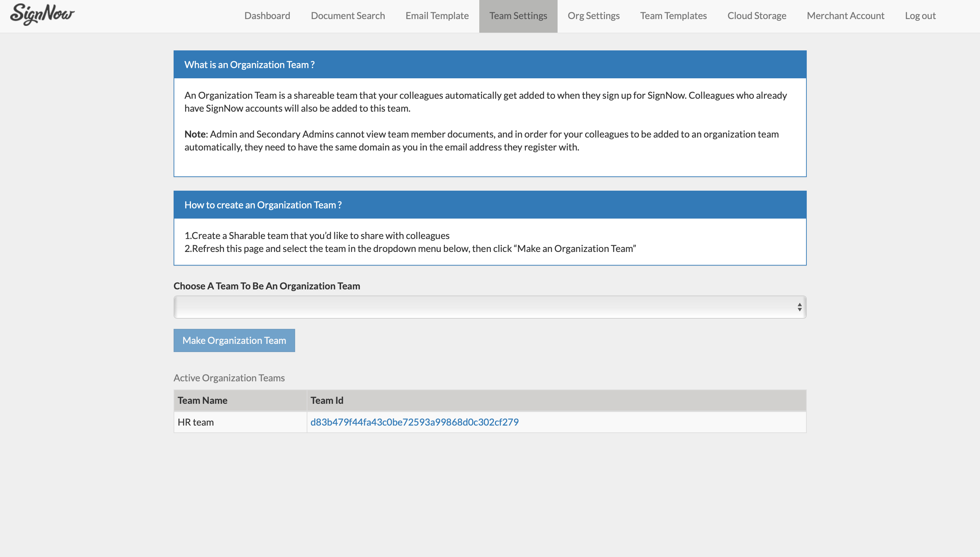Click the Team Id column header
Image resolution: width=980 pixels, height=557 pixels.
pyautogui.click(x=326, y=400)
